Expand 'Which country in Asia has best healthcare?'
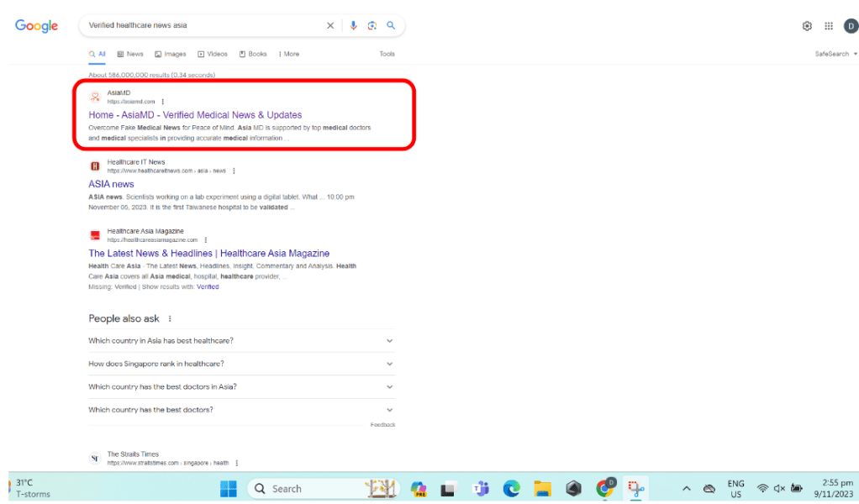Screen dimensions: 859x504 (240, 341)
